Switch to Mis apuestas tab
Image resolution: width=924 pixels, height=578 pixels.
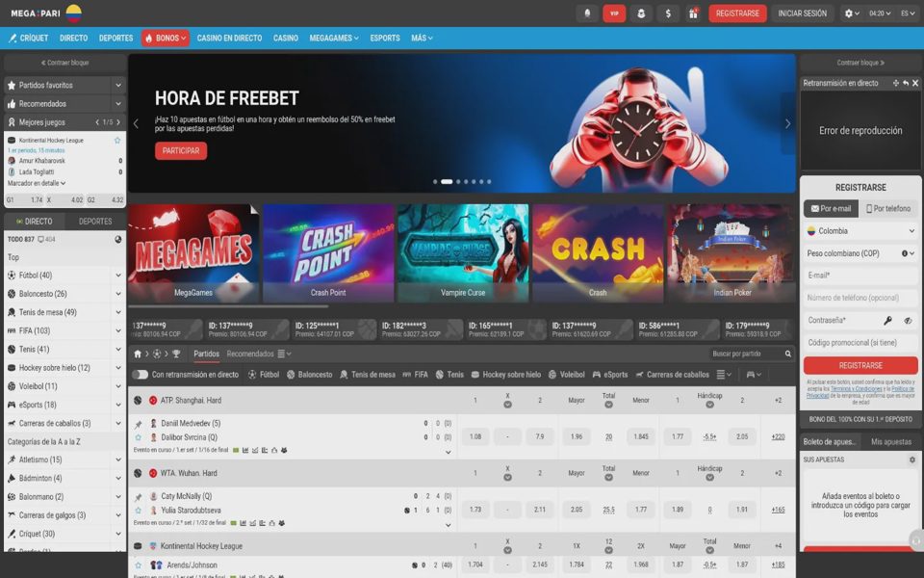tap(891, 442)
